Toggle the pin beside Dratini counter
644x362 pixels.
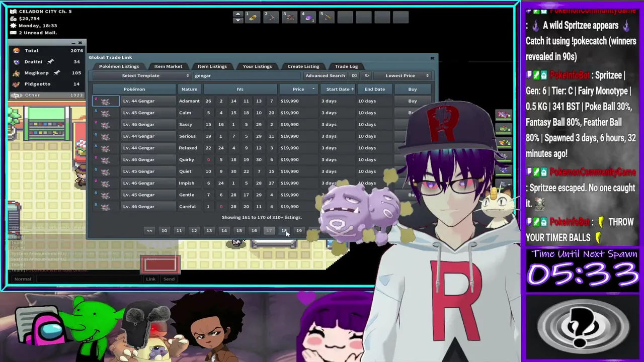(50, 61)
